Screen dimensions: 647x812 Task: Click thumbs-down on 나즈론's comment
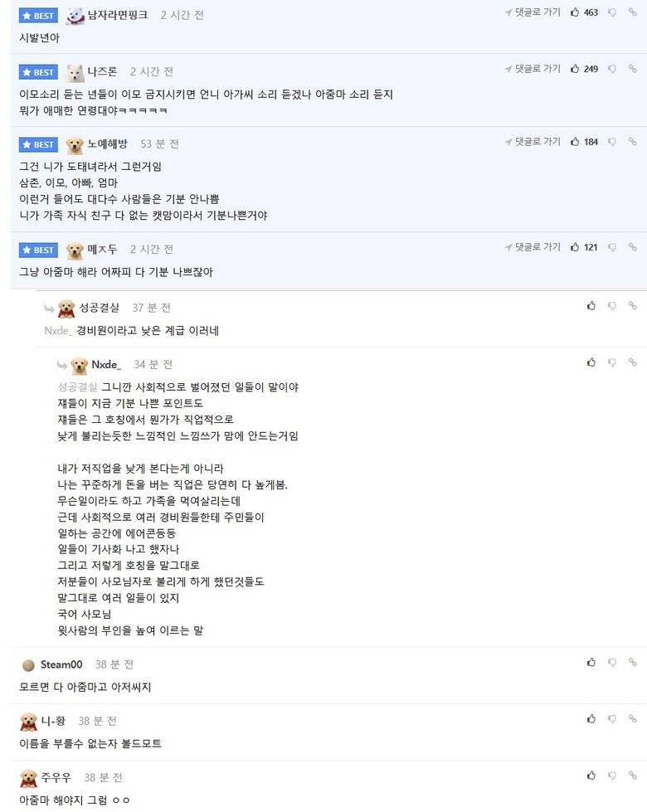coord(612,69)
